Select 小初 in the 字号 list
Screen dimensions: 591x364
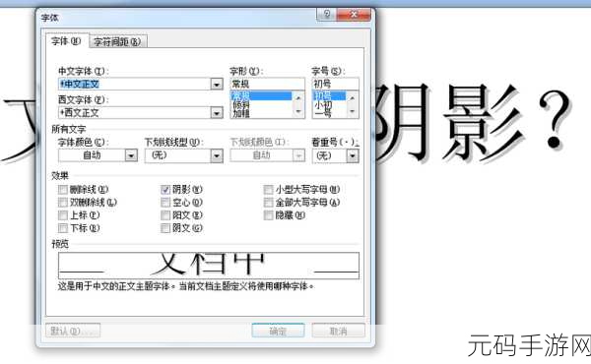[x=329, y=104]
